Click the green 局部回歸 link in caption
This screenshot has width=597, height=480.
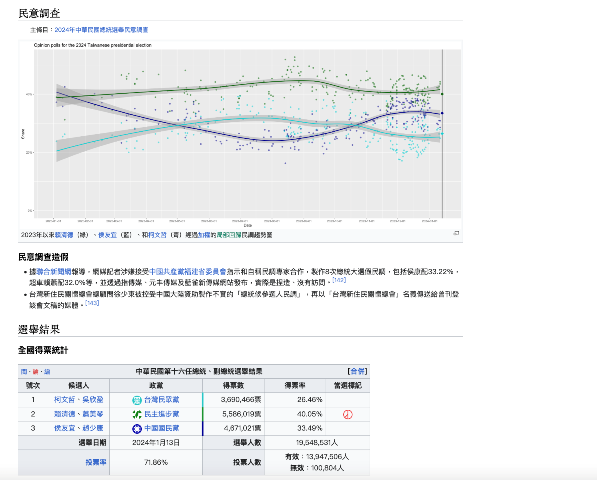(228, 235)
